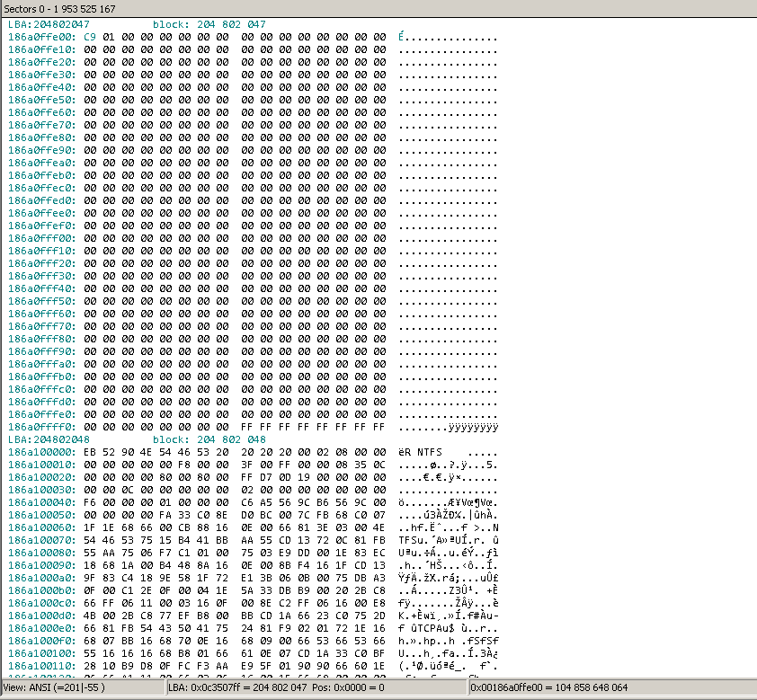
Task: Select the EB byte at row 186a100000
Action: [90, 452]
